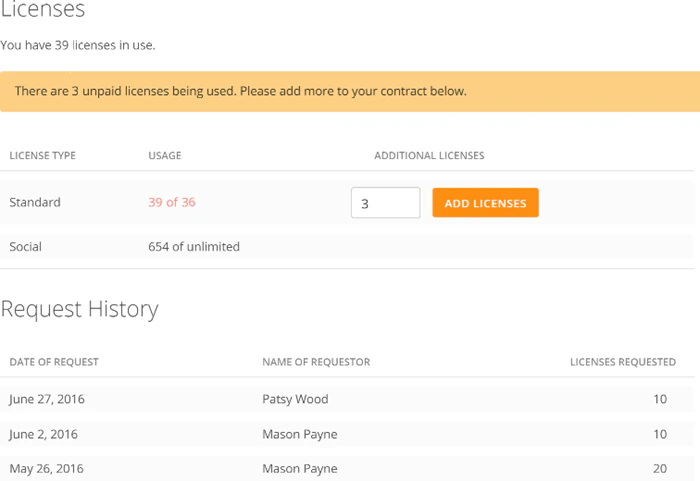700x481 pixels.
Task: Click the Patsy Wood requestor name
Action: tap(295, 399)
